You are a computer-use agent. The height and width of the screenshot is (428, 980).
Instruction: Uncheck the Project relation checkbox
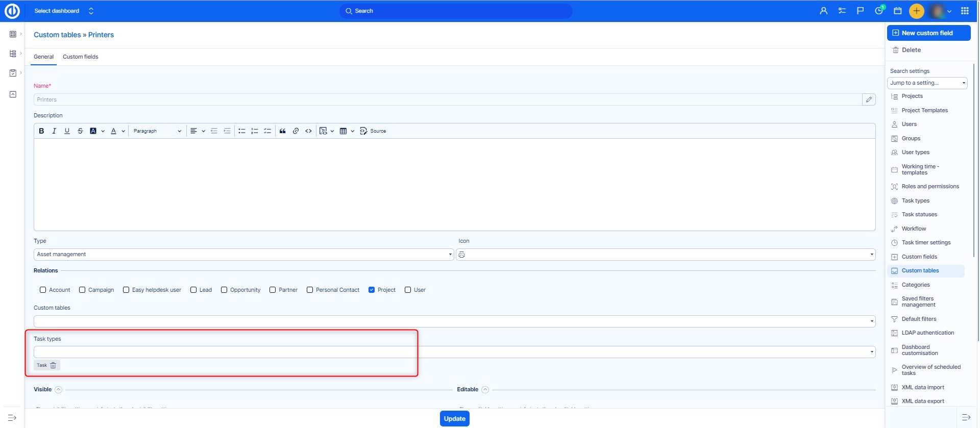[372, 290]
